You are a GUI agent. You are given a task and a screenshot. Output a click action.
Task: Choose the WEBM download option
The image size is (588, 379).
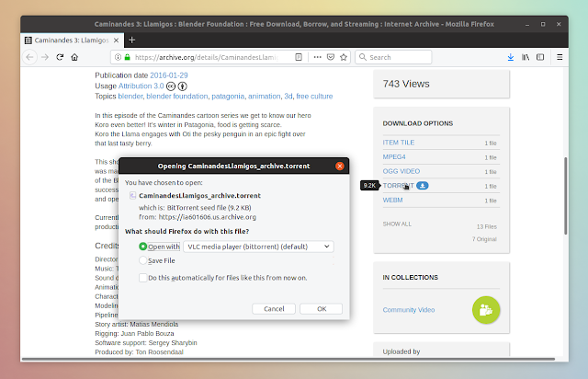coord(392,200)
